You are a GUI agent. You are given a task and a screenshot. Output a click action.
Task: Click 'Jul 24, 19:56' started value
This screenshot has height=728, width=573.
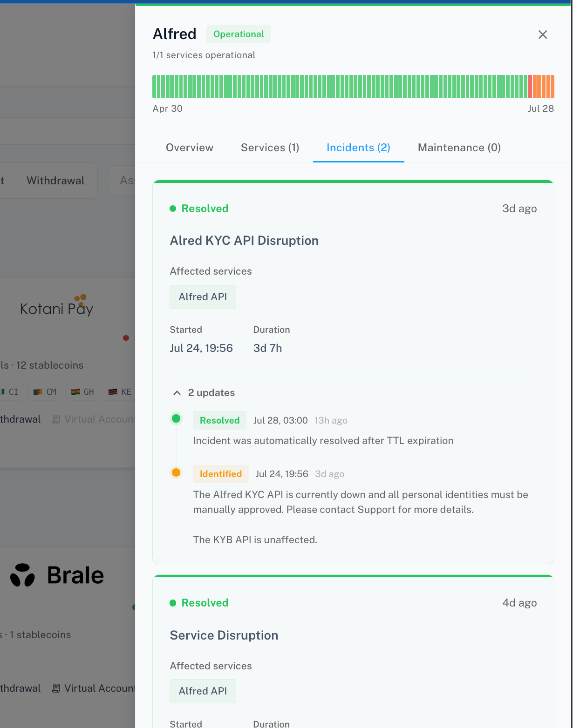coord(201,348)
